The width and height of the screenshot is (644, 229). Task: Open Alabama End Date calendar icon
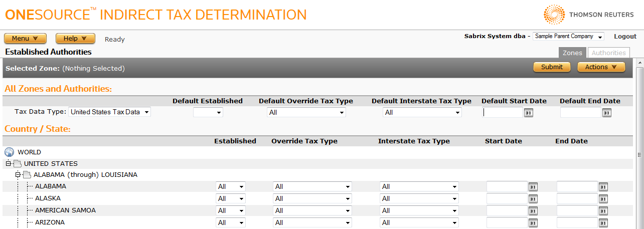[x=603, y=187]
